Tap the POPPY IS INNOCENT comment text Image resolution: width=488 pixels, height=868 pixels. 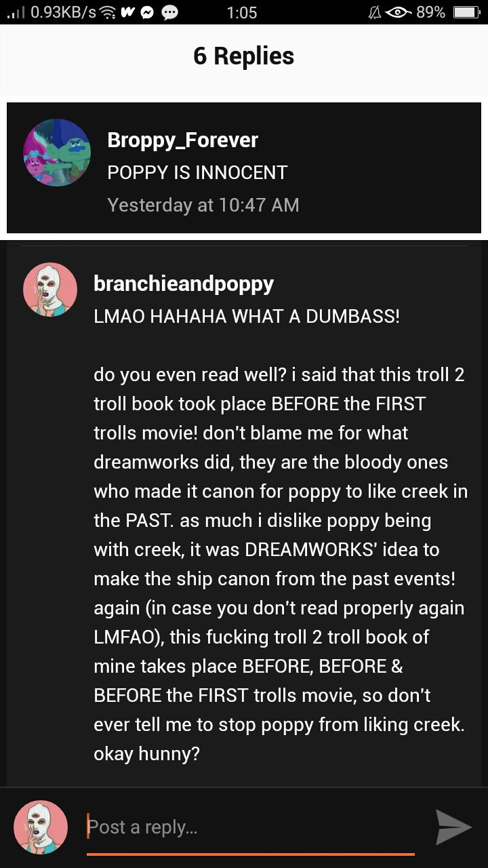[197, 172]
